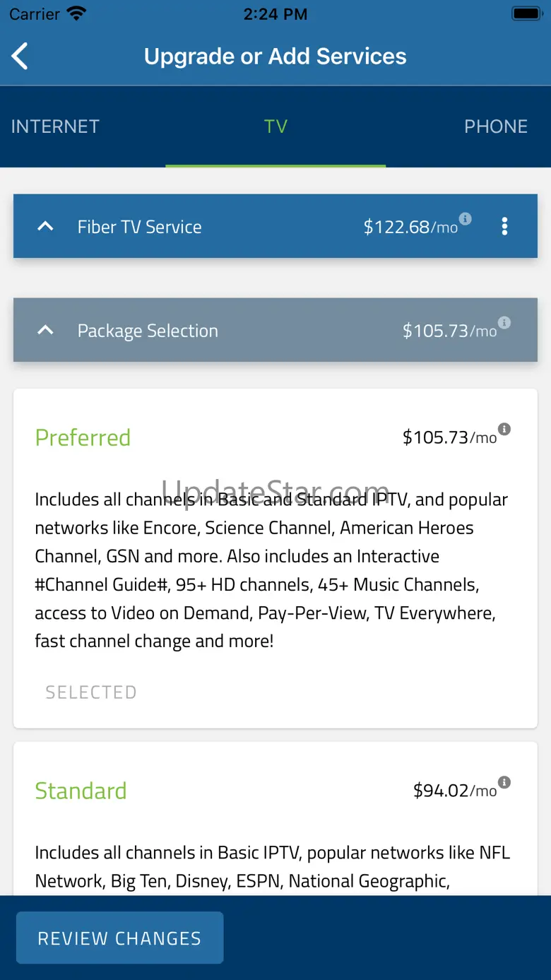Tap the Preferred package title
551x980 pixels.
pyautogui.click(x=83, y=437)
